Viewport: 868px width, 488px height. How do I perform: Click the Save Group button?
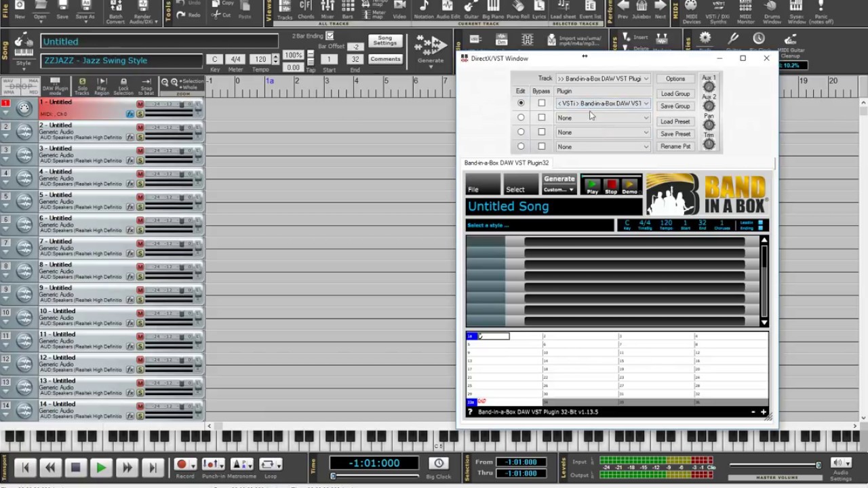[x=675, y=106]
